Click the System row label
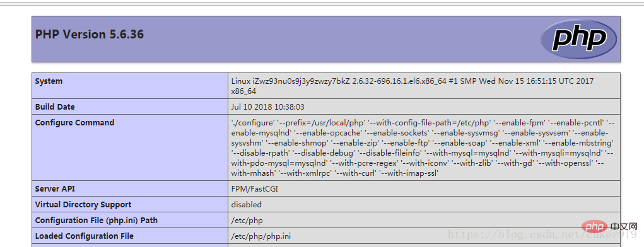This screenshot has width=644, height=247. pos(49,81)
